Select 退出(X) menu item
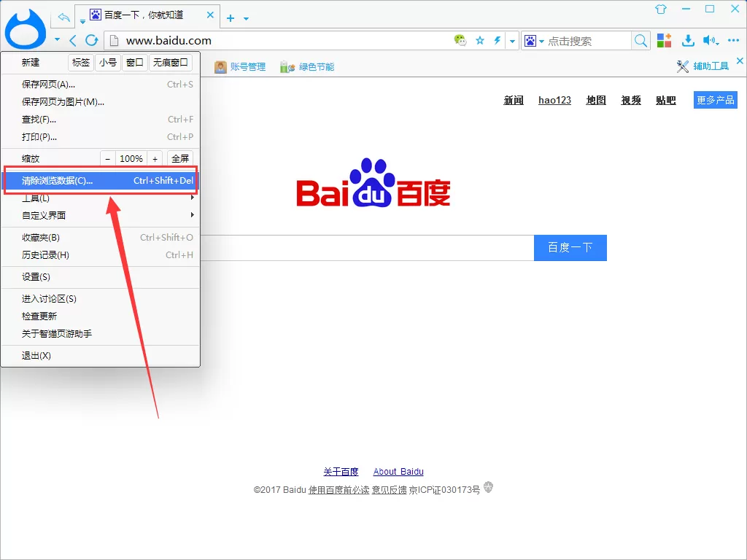The image size is (747, 560). (x=101, y=356)
